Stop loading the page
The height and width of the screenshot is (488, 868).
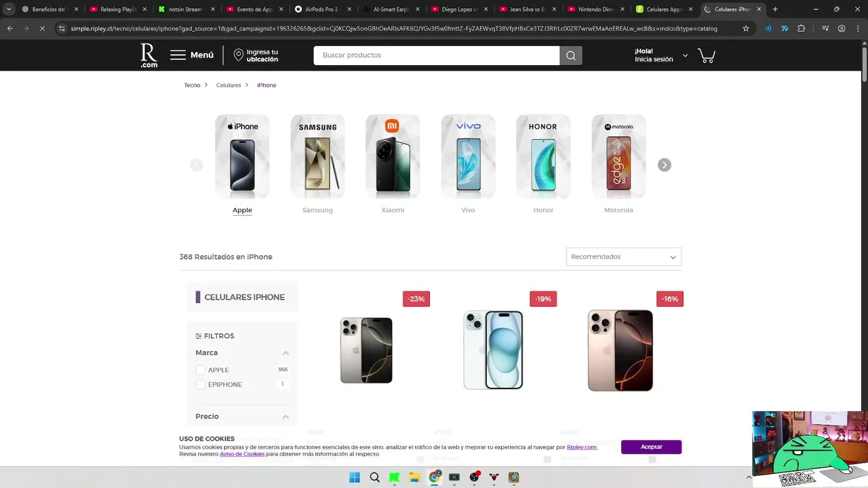coord(42,28)
